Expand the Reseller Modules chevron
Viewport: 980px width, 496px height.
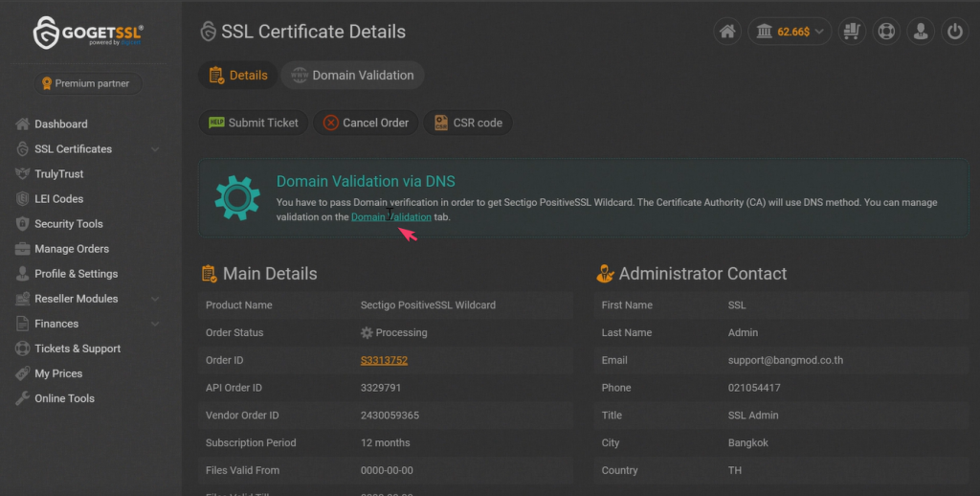point(155,299)
